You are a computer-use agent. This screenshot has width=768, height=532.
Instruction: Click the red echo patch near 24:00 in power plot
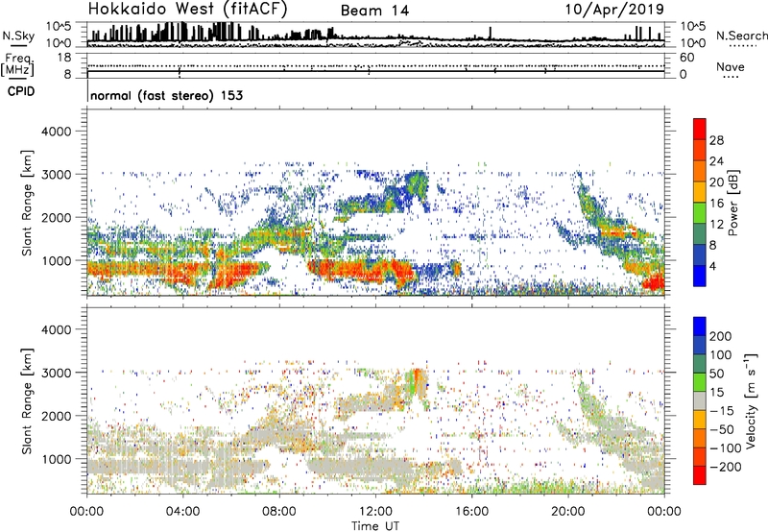tap(654, 282)
